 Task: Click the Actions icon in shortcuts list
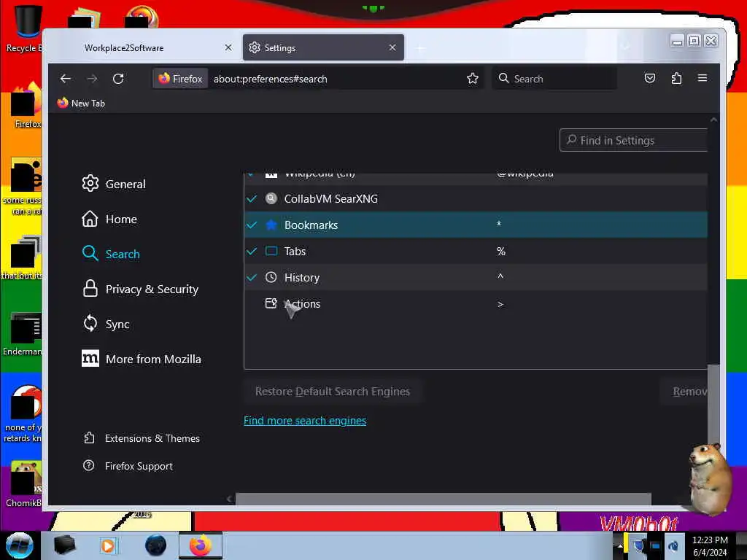[271, 303]
